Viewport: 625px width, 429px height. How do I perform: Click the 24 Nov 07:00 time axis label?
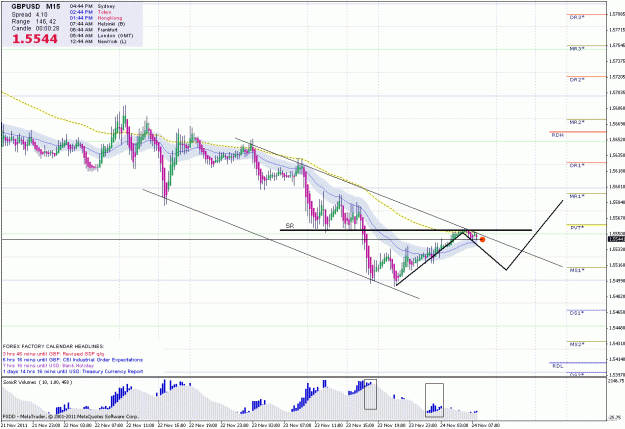coord(485,426)
